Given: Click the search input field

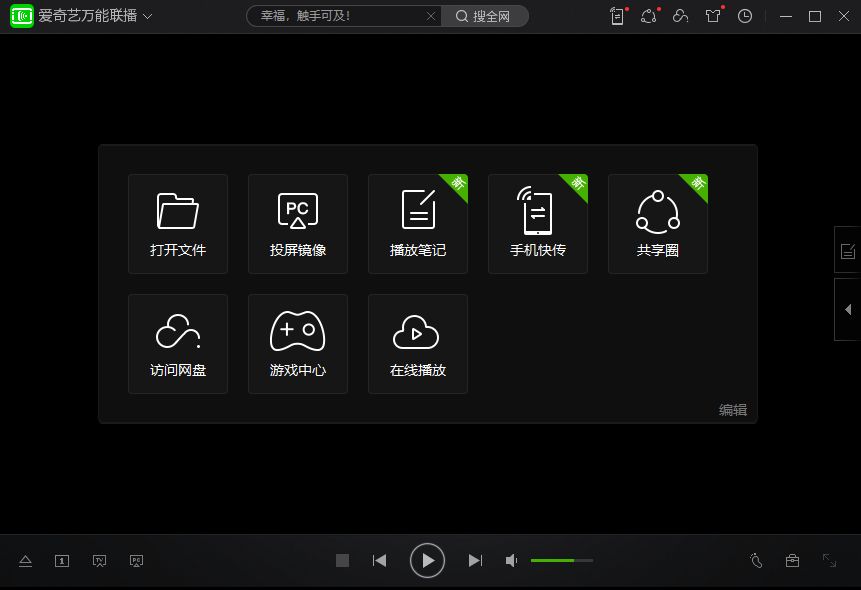Looking at the screenshot, I should pyautogui.click(x=333, y=16).
